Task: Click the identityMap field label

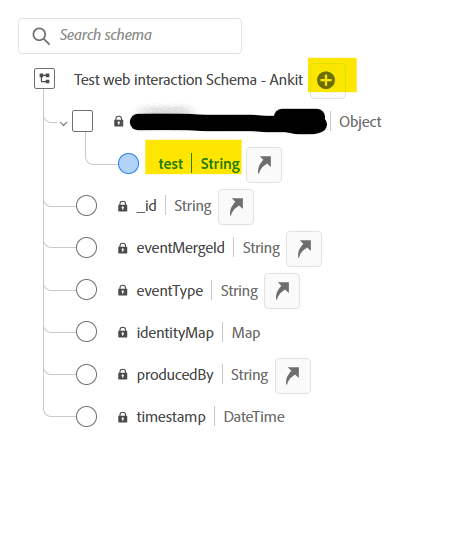Action: click(x=175, y=333)
